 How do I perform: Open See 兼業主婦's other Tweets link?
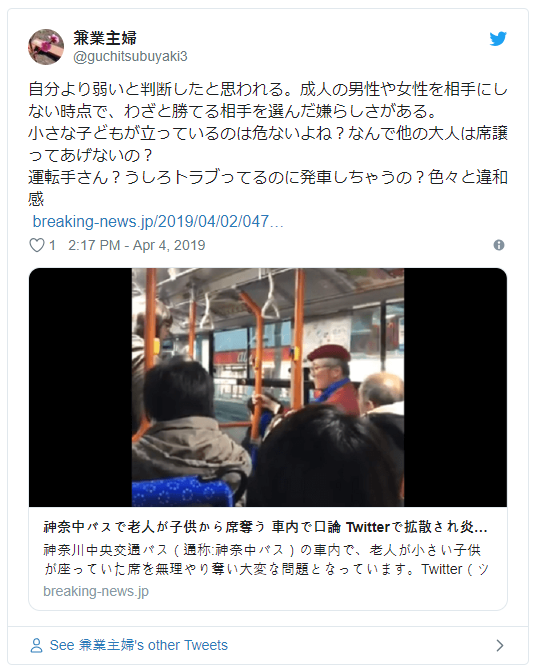click(x=139, y=645)
